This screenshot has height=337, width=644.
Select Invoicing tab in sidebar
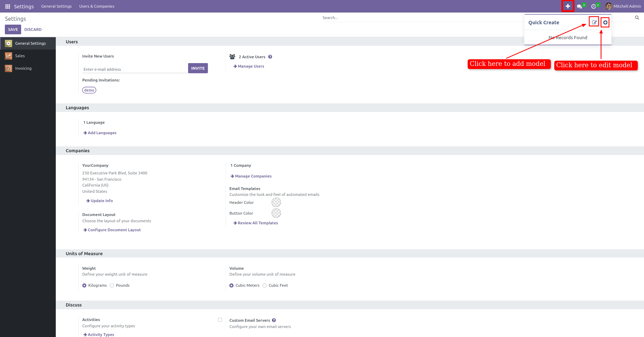pyautogui.click(x=28, y=68)
